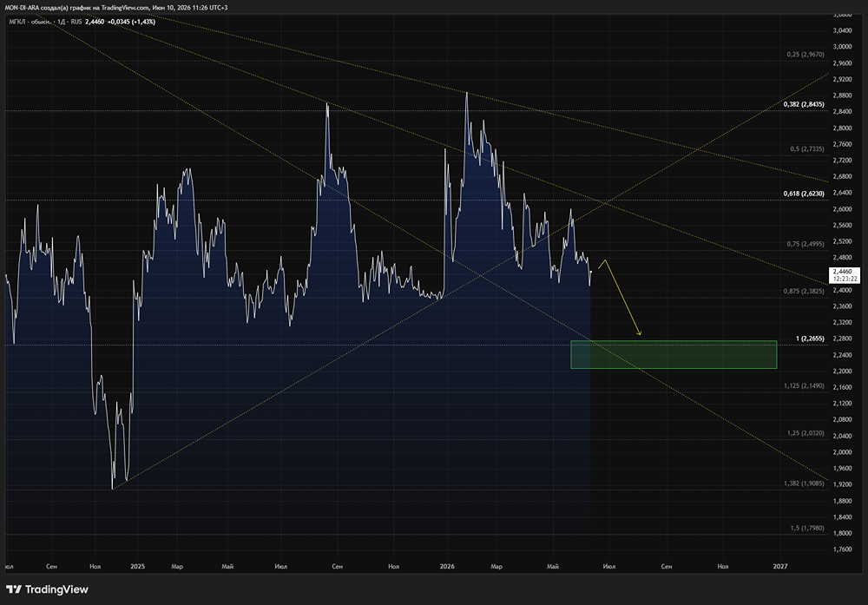Click the 2,5200 price axis label
This screenshot has height=605, width=868.
842,241
